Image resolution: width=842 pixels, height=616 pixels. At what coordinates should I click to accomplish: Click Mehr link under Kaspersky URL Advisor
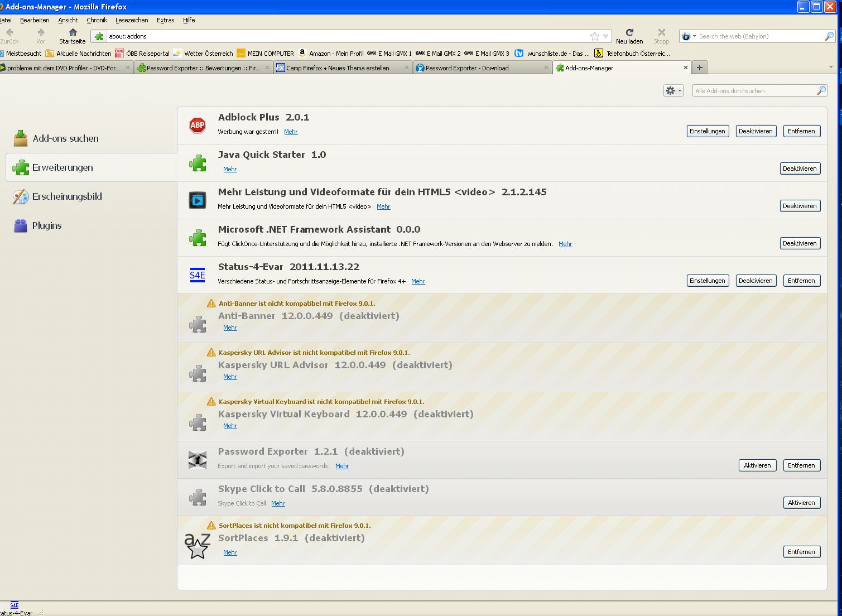[x=230, y=377]
